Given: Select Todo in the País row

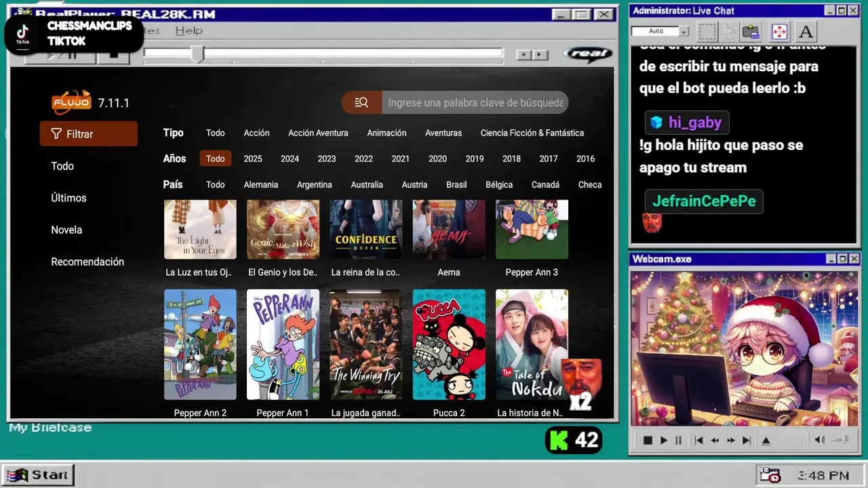Looking at the screenshot, I should (216, 184).
